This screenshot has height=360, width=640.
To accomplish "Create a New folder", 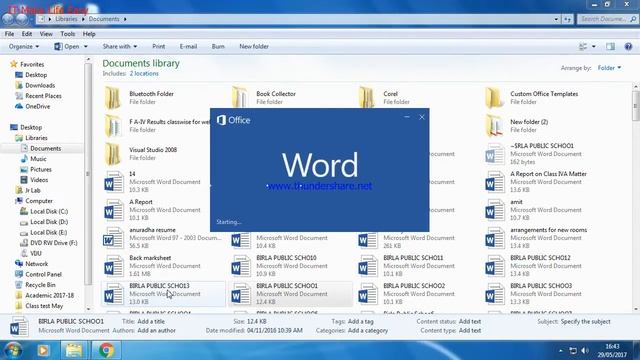I will pos(254,47).
